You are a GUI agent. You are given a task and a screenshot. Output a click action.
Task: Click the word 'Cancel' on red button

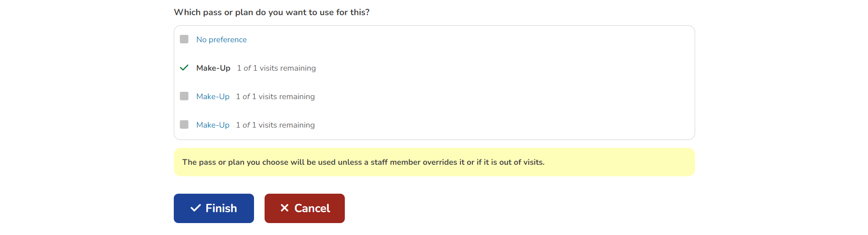[312, 208]
